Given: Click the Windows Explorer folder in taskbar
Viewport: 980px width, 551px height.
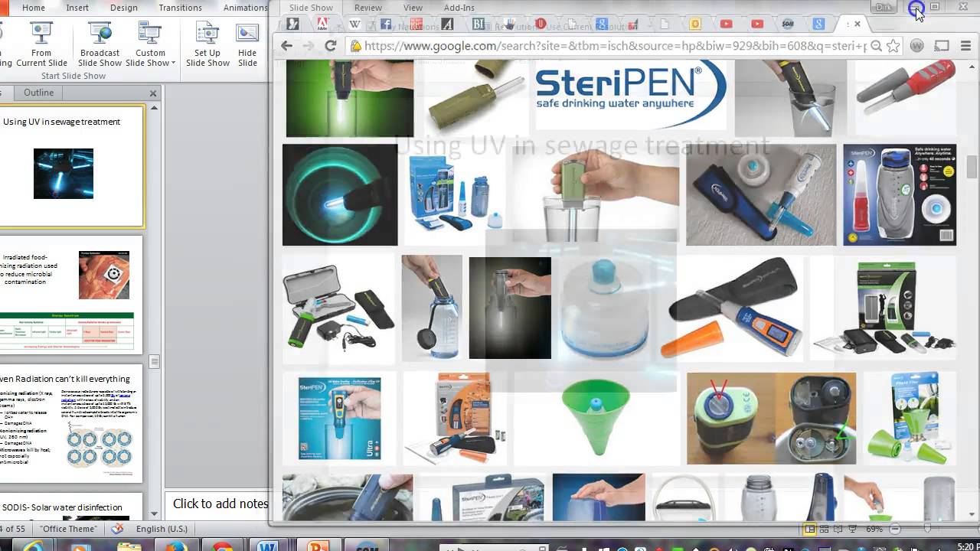Looking at the screenshot, I should pos(128,545).
